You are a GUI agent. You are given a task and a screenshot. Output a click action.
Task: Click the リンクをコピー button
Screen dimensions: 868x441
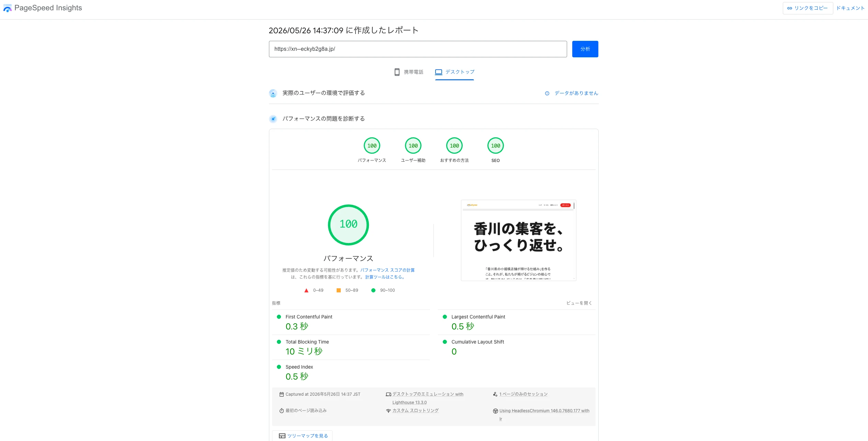(x=808, y=8)
